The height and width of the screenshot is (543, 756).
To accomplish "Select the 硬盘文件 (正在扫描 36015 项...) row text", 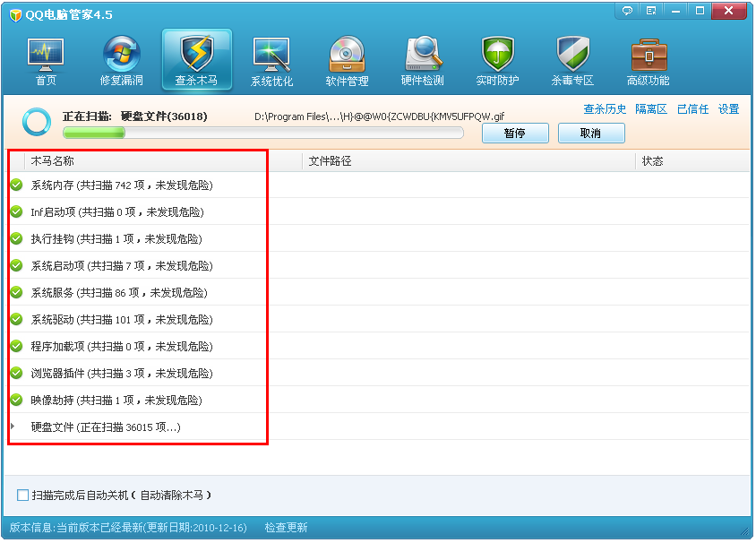I will click(x=106, y=427).
